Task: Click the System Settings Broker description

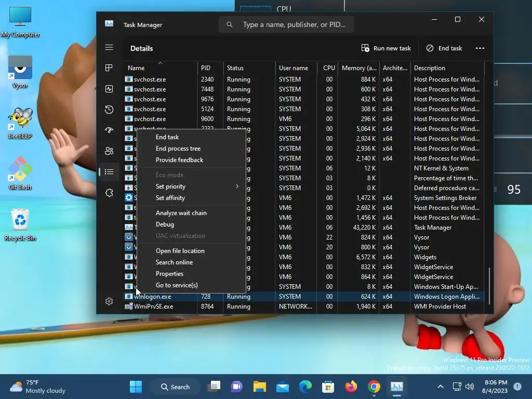Action: (x=445, y=198)
